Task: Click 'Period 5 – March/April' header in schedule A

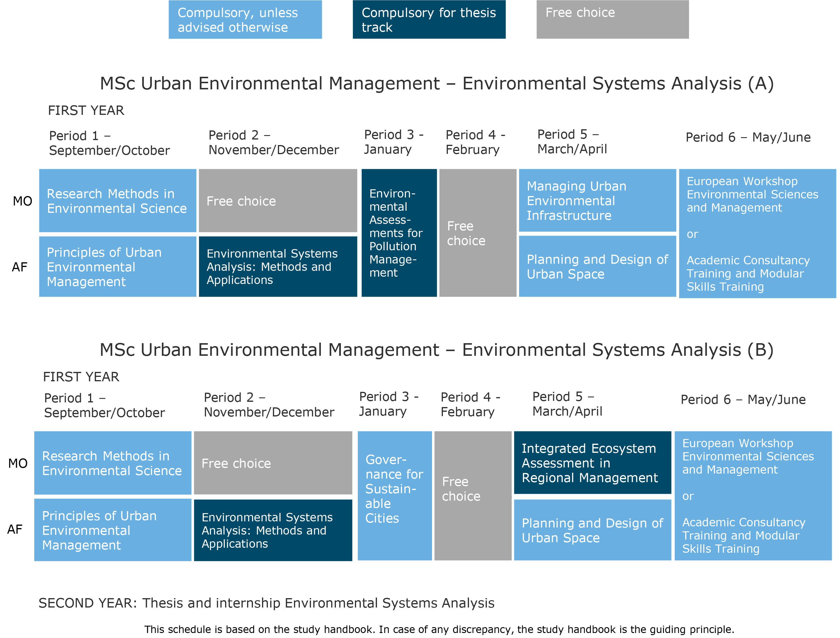Action: tap(572, 142)
